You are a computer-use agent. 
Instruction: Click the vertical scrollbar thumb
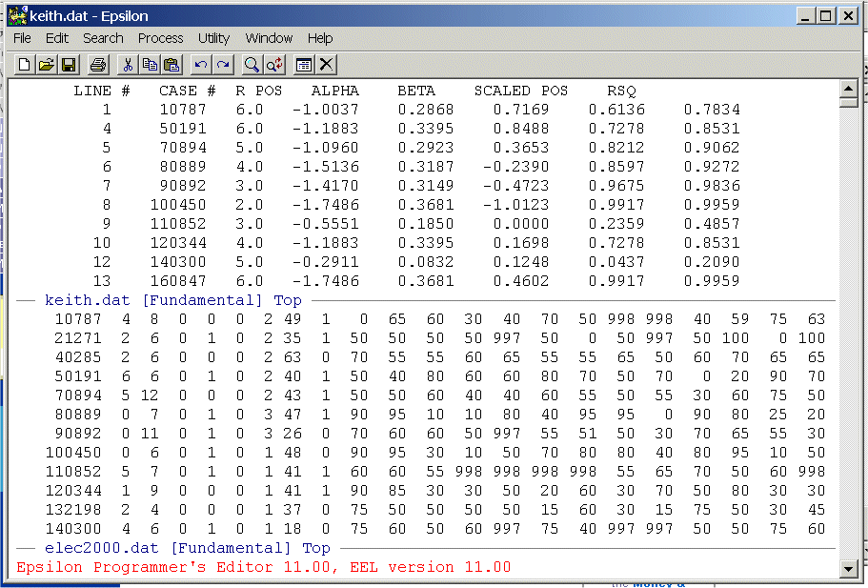tap(849, 102)
